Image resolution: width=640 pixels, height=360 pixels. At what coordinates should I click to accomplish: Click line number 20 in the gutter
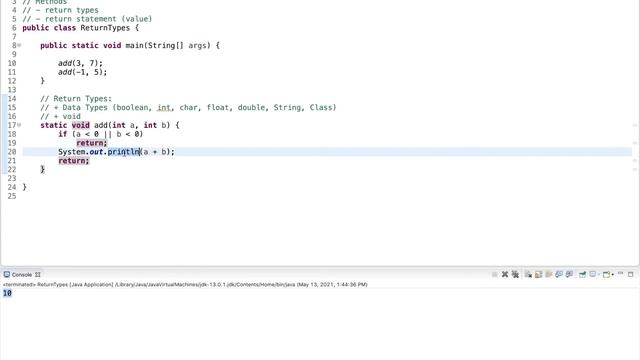pyautogui.click(x=12, y=152)
